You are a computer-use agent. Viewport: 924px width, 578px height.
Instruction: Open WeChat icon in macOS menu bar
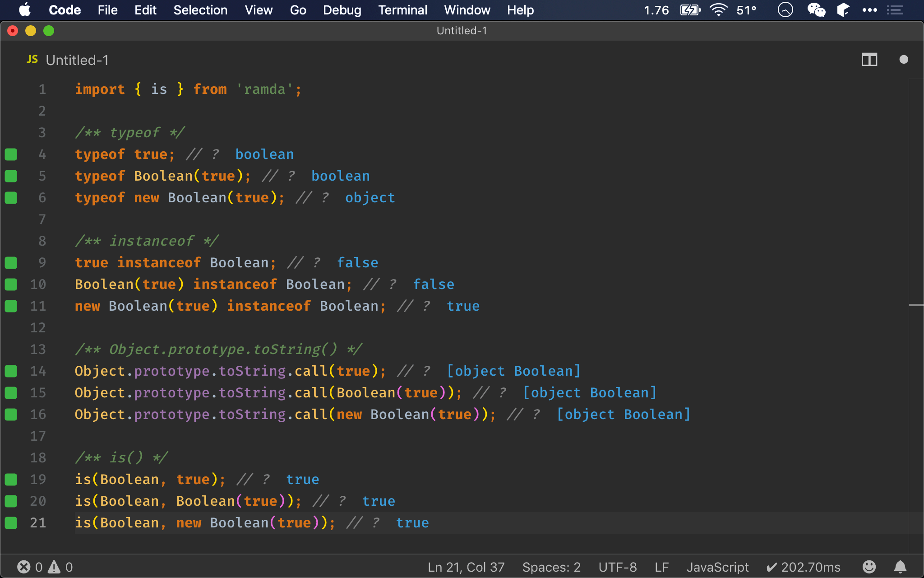816,10
